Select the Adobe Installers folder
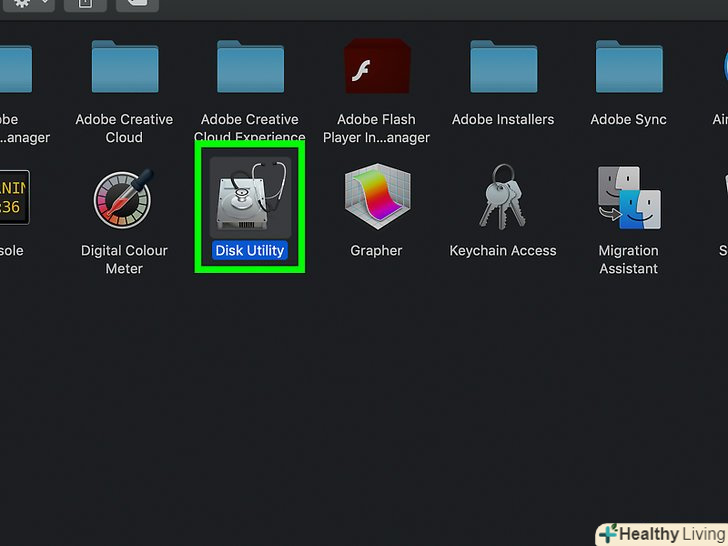728x546 pixels. tap(503, 66)
